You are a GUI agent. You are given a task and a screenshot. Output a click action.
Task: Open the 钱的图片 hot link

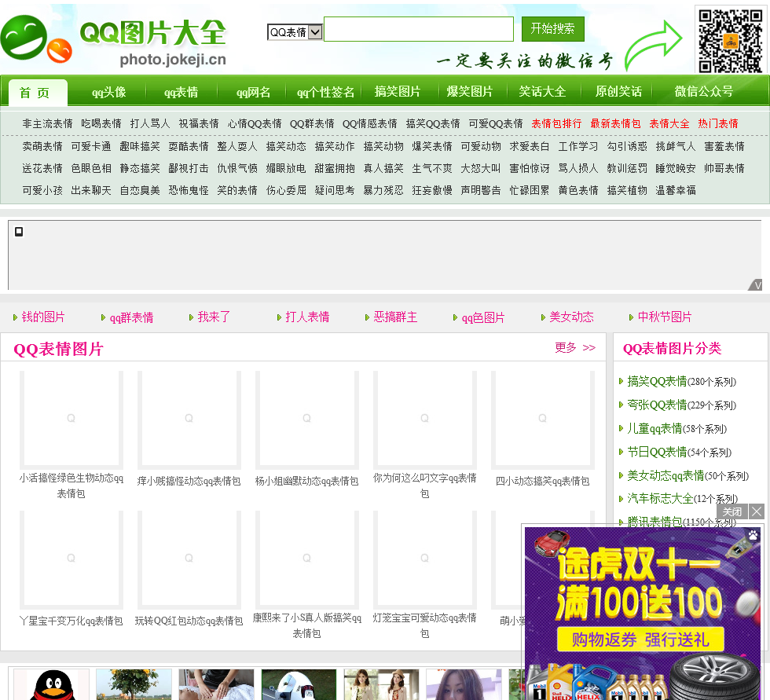tap(43, 317)
